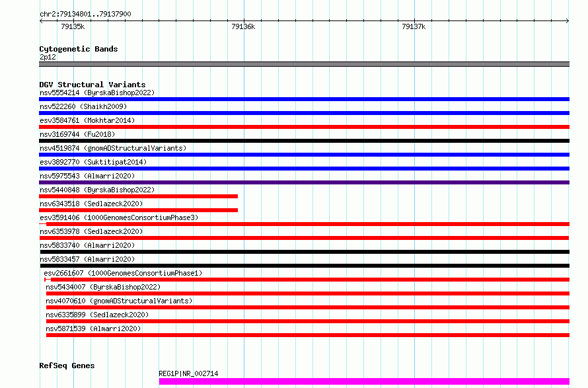Image resolution: width=588 pixels, height=388 pixels.
Task: Select the blue bar of nsv5554214
Action: pos(304,99)
